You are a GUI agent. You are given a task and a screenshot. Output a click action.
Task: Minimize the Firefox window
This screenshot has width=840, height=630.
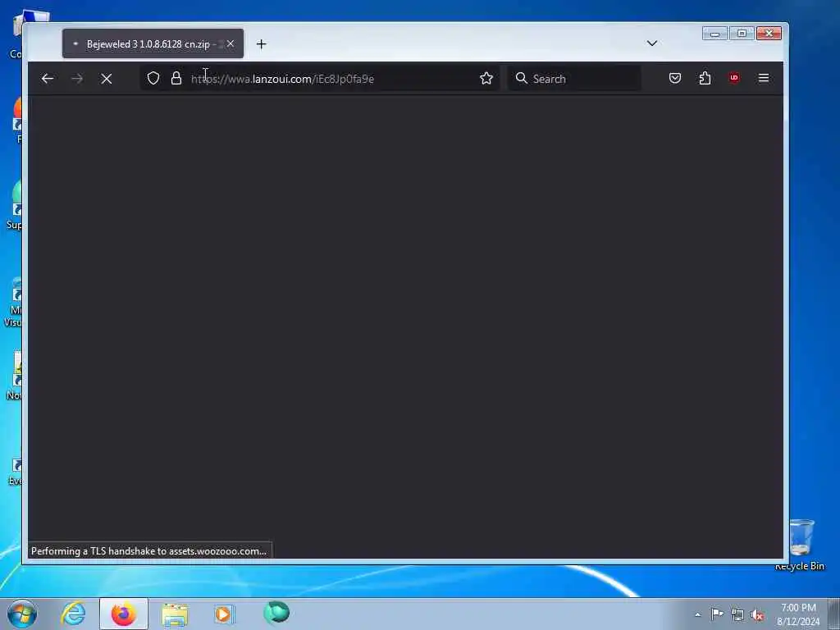point(714,34)
